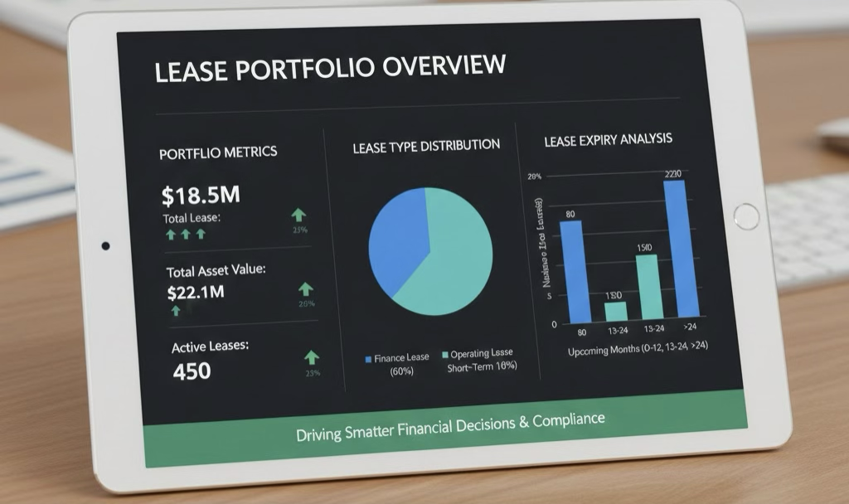Click the Lease Expiry Analysis heading
Viewport: 849px width, 504px height.
click(x=608, y=140)
